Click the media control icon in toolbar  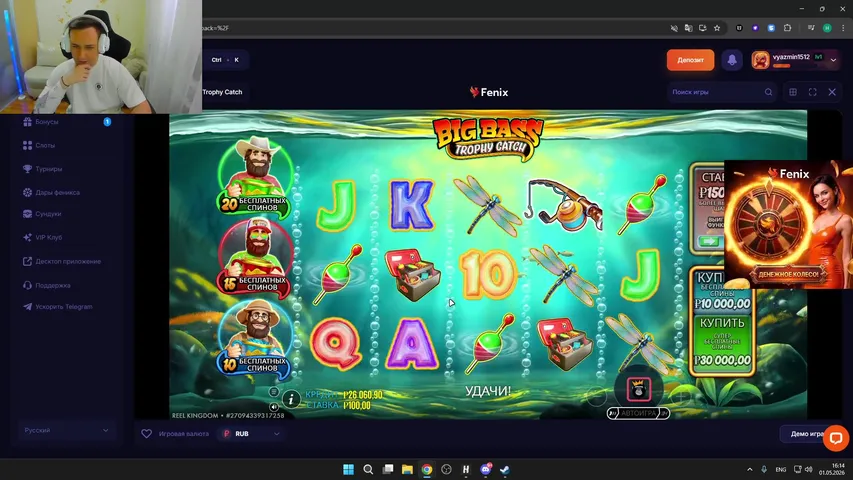(x=811, y=28)
